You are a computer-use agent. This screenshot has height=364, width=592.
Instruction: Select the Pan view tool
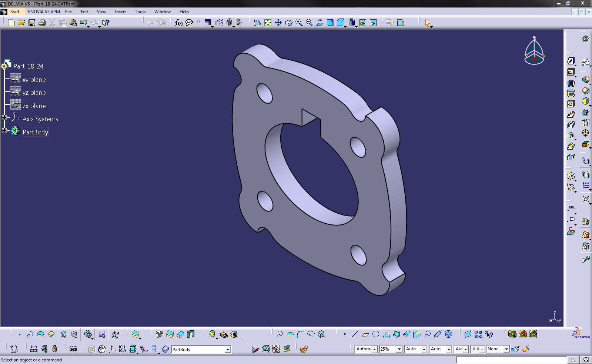point(278,23)
